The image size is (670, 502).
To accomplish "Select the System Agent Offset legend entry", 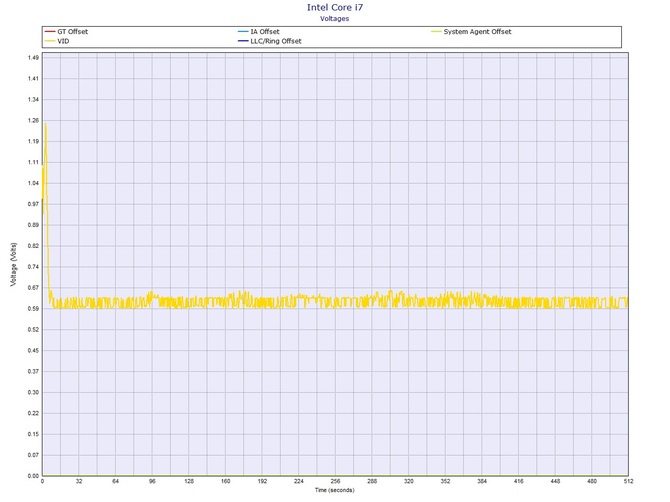I will [471, 32].
